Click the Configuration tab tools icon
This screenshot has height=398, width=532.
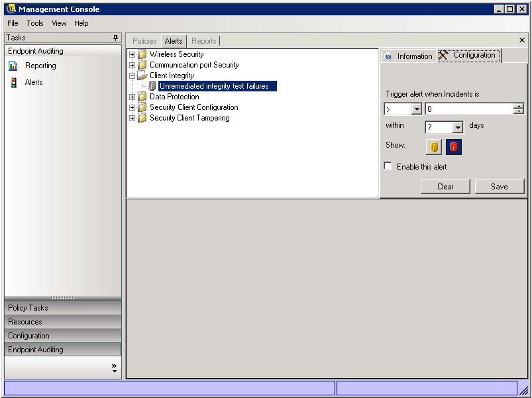[443, 55]
